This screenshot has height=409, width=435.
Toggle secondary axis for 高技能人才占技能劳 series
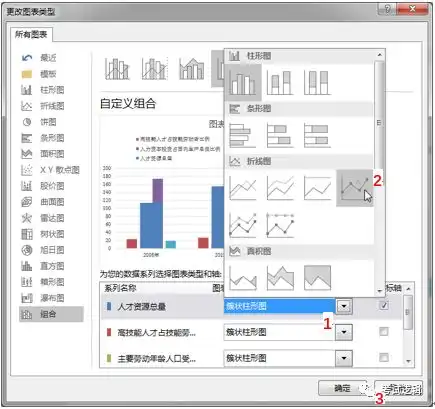(384, 332)
